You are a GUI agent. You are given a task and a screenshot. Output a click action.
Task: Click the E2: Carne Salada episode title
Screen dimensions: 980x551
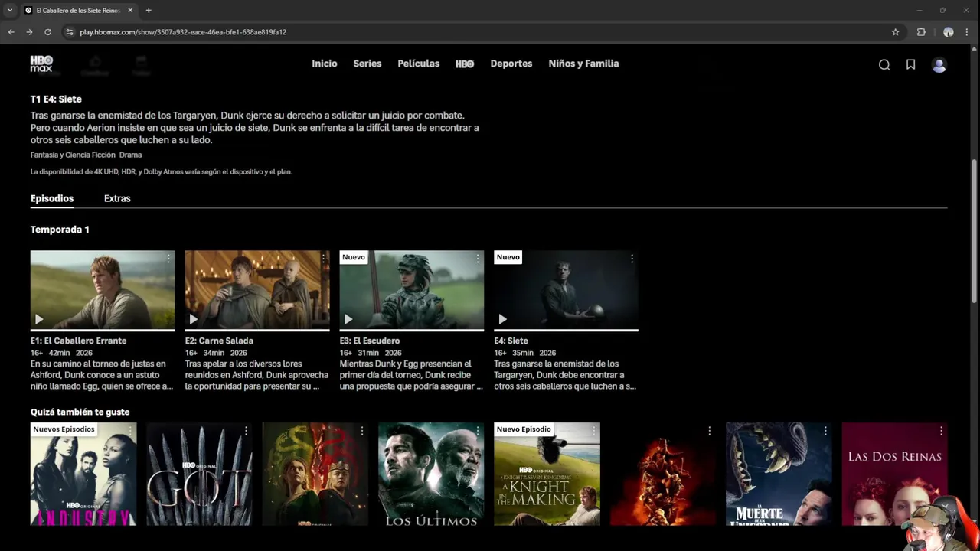[x=219, y=341]
